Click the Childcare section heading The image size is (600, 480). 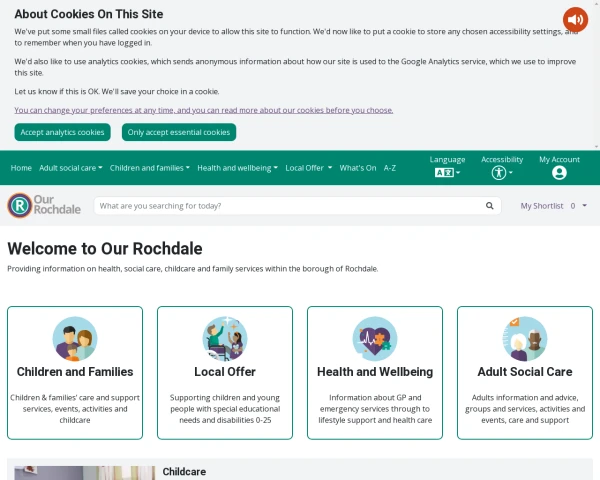click(x=184, y=472)
